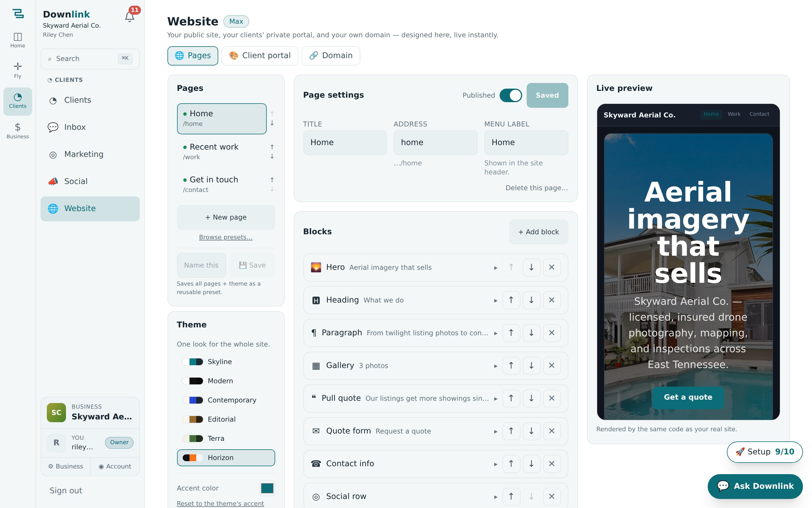Screen dimensions: 812x508
Task: Remove the Contact info block
Action: pyautogui.click(x=551, y=464)
